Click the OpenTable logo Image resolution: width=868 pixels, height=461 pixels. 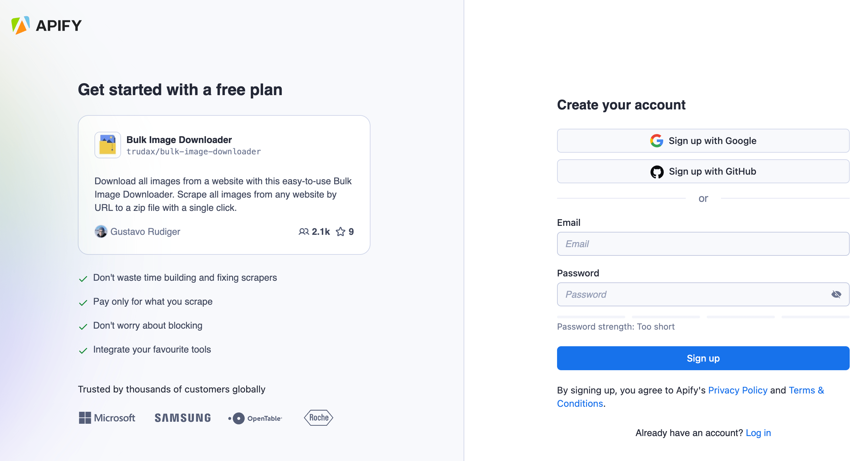coord(255,418)
